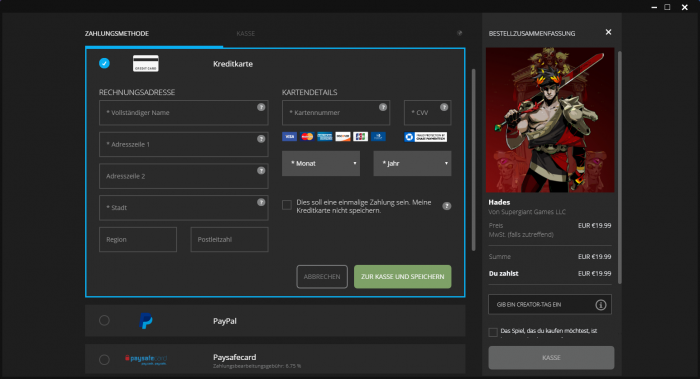Focus the Postleitzahl input field
This screenshot has height=379, width=700.
(x=229, y=239)
